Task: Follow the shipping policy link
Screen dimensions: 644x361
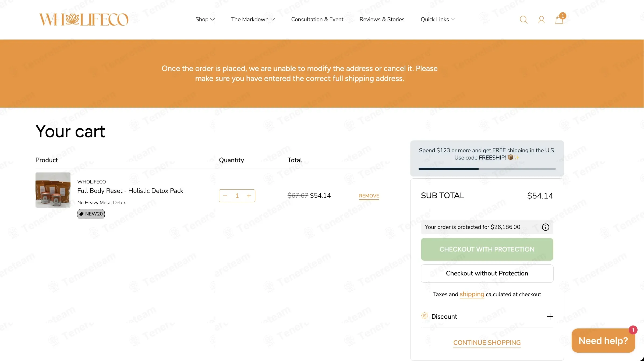Action: point(472,294)
